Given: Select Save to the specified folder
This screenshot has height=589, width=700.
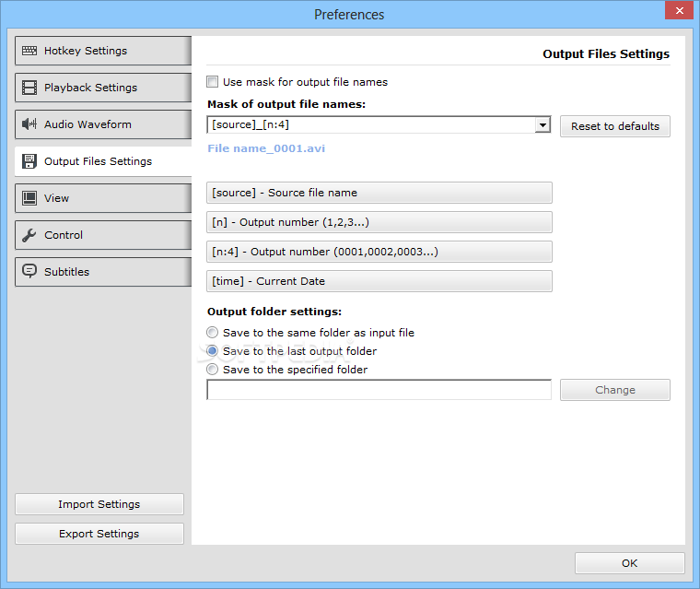Looking at the screenshot, I should pyautogui.click(x=213, y=369).
